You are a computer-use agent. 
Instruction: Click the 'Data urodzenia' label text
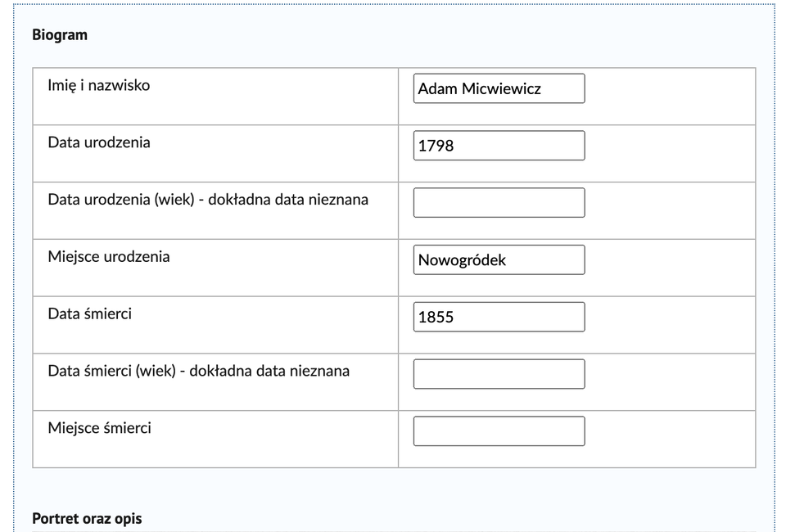click(x=99, y=142)
